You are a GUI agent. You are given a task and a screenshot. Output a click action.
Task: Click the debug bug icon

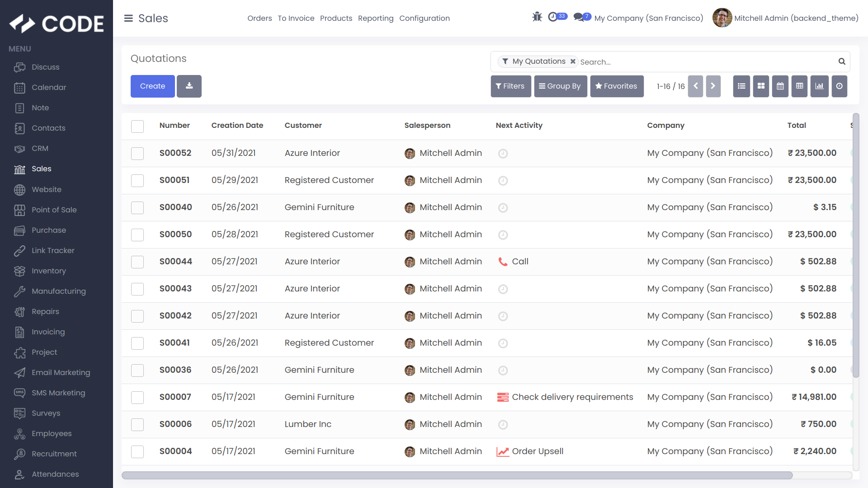tap(537, 17)
